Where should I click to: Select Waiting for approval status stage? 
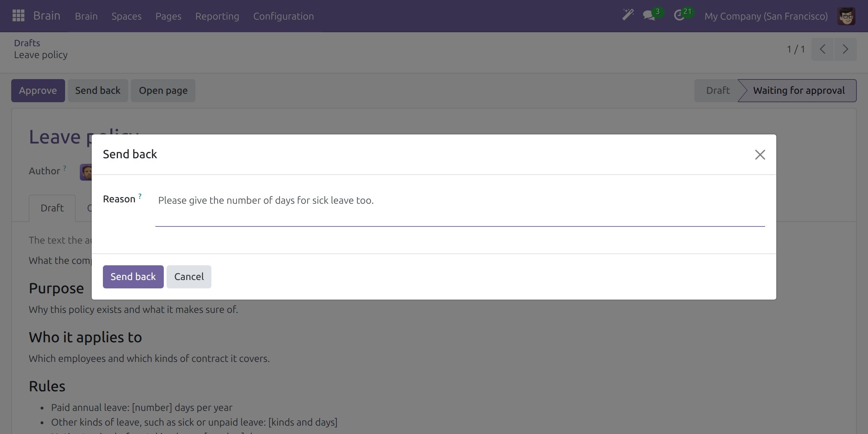[799, 91]
